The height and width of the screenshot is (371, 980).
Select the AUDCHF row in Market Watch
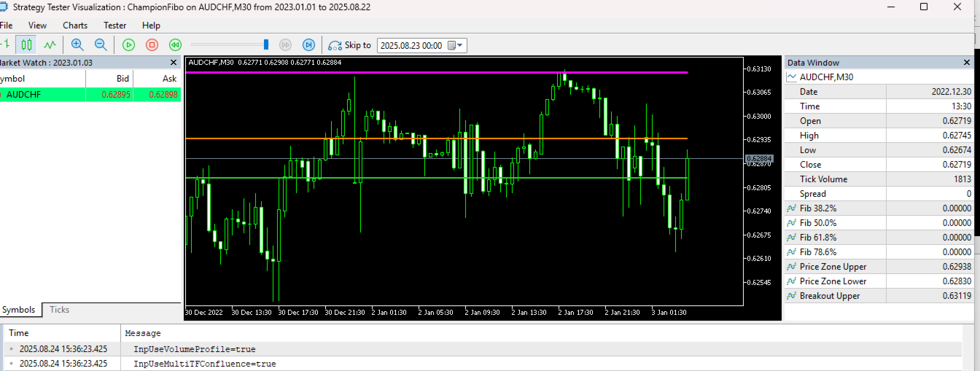tap(90, 95)
